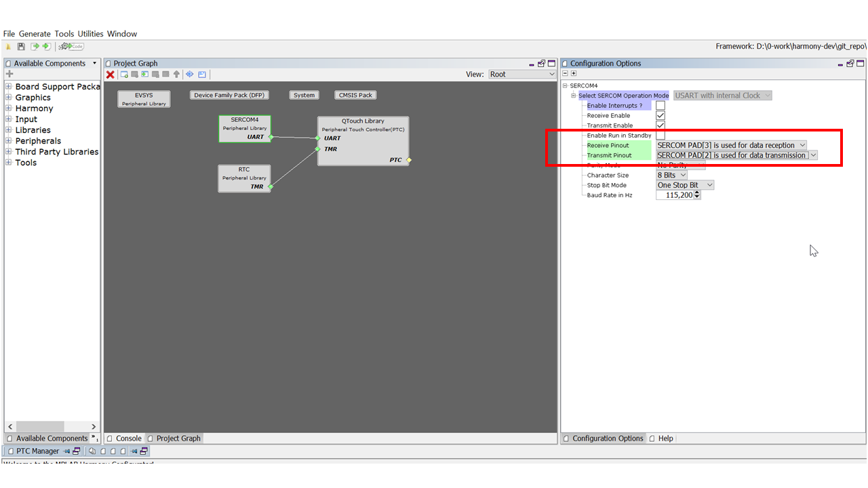Click the gray up arrow icon in graph toolbar
This screenshot has height=488, width=868.
177,75
